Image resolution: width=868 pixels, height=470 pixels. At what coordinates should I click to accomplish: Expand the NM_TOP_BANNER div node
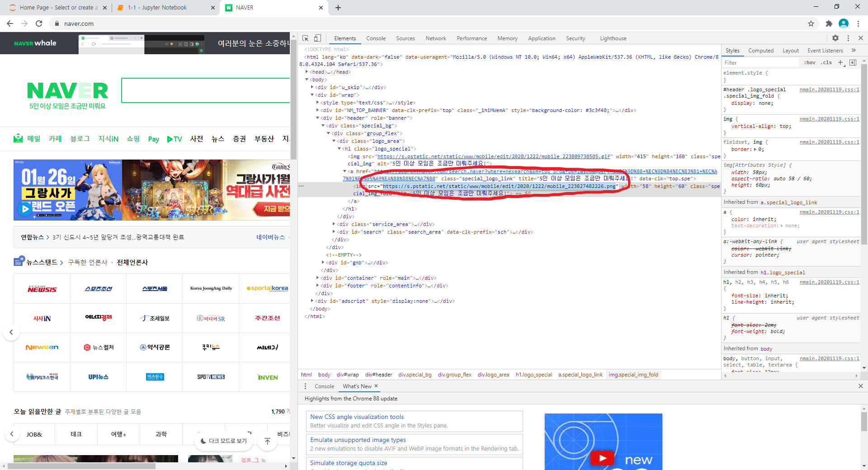point(318,110)
